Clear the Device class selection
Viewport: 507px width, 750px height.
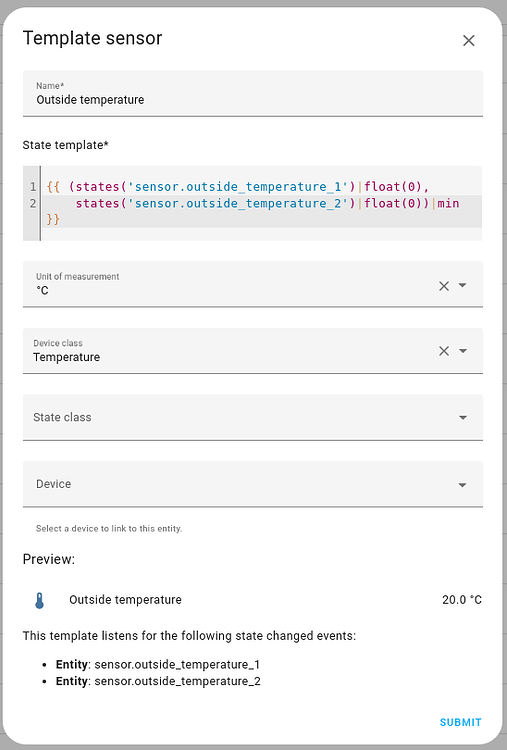click(444, 351)
